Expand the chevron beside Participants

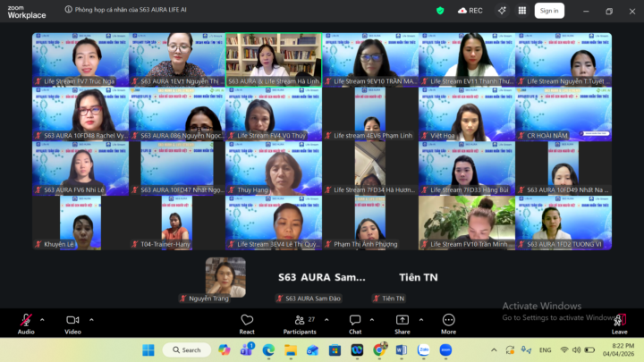tap(326, 320)
